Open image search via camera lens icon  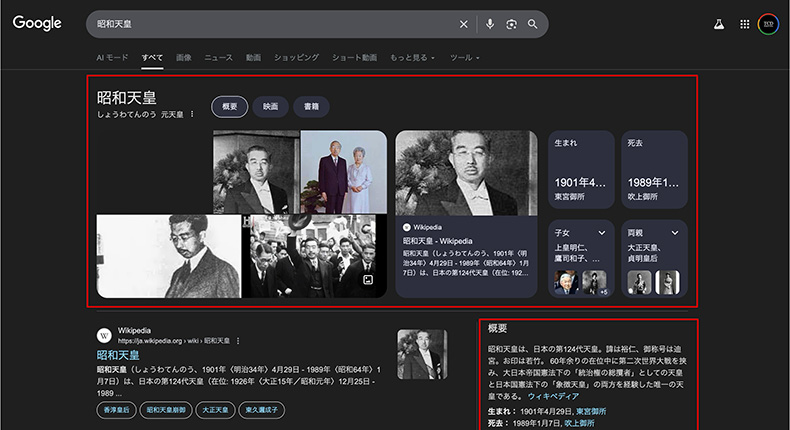click(x=511, y=24)
